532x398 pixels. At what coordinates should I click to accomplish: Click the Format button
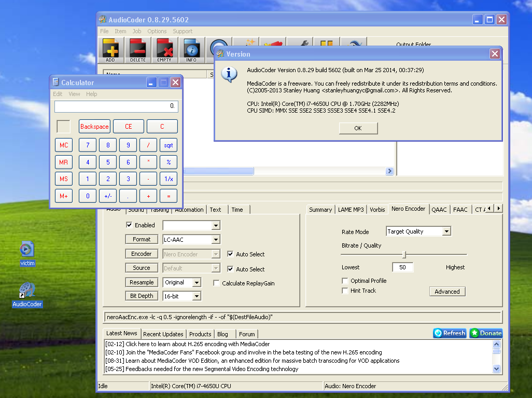tap(142, 239)
